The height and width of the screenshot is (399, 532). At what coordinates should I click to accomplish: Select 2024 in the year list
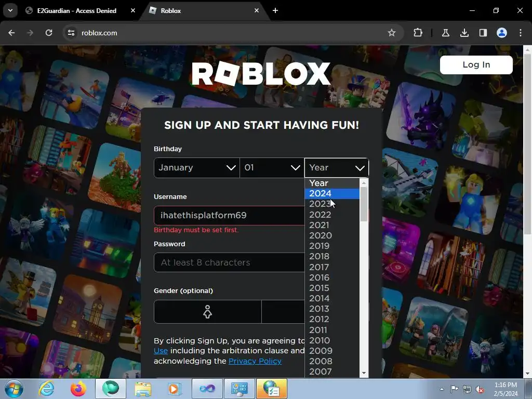[x=332, y=193]
